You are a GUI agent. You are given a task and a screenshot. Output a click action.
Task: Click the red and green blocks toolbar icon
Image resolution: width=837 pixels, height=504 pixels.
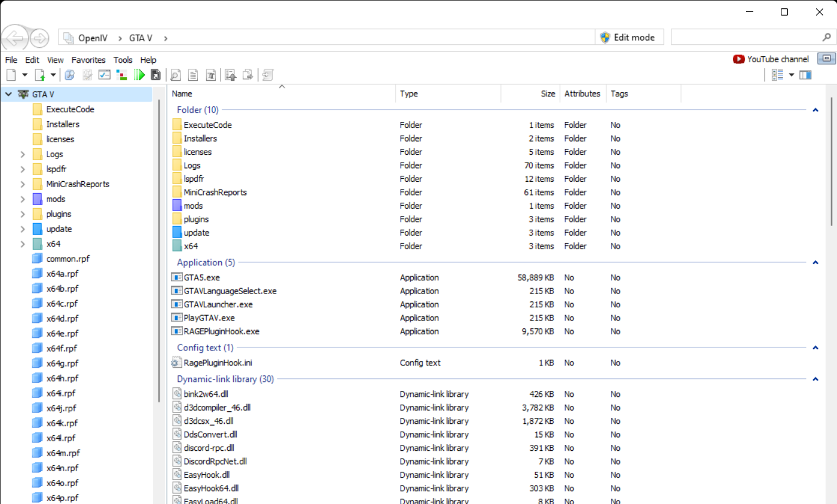coord(122,75)
